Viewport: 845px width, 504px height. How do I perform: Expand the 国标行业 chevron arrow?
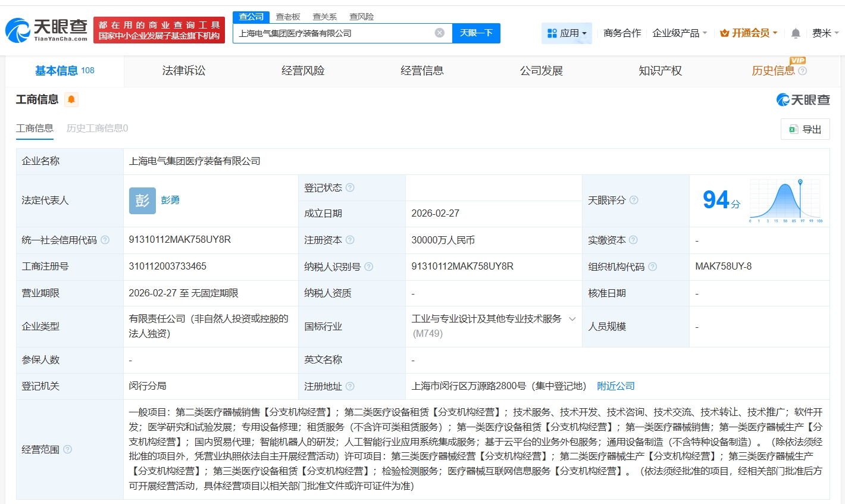coord(572,319)
